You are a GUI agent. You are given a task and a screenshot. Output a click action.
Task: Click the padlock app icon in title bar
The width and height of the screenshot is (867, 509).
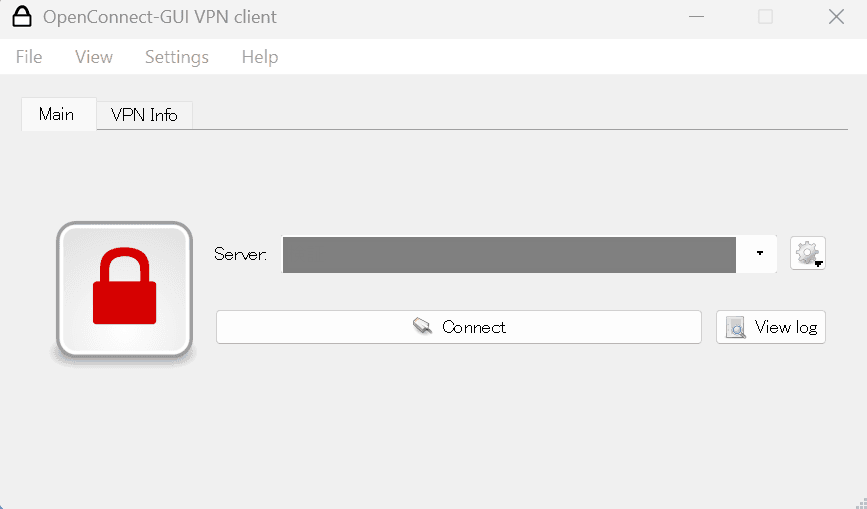22,17
